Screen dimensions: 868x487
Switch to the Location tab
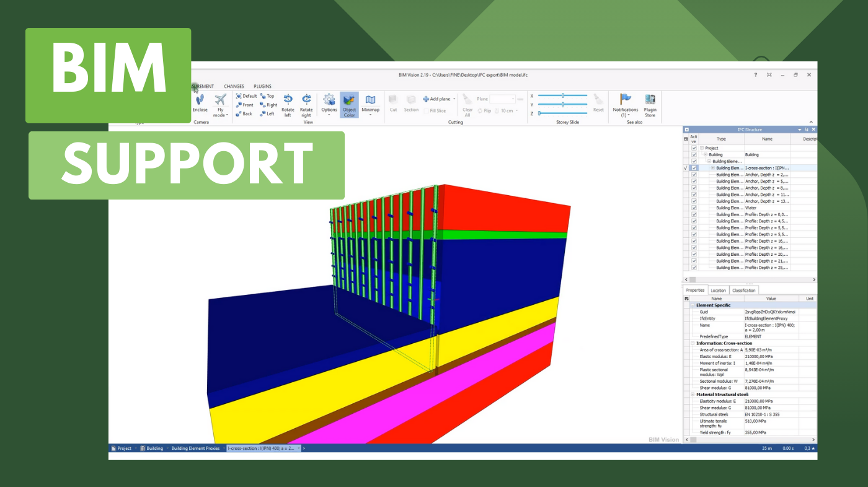[718, 291]
